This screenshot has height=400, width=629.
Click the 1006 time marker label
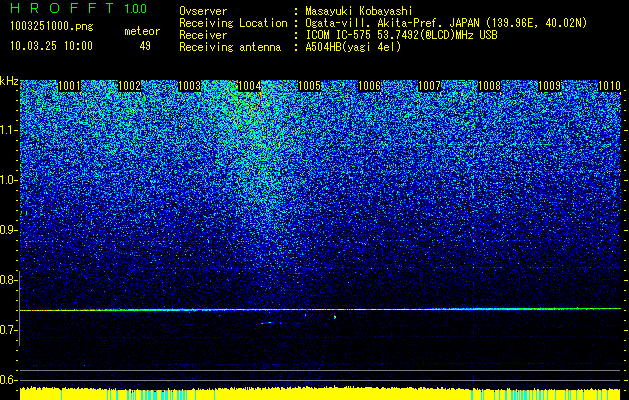tap(369, 86)
